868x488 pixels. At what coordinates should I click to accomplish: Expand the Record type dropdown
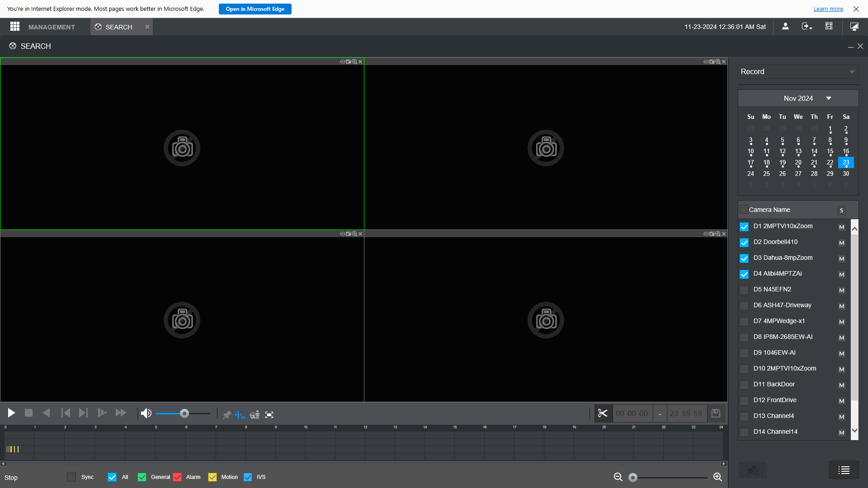click(798, 71)
